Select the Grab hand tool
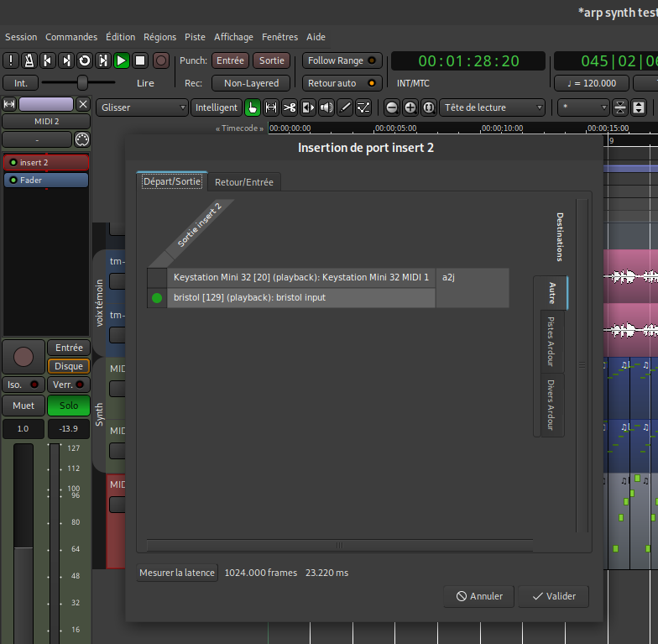Image resolution: width=658 pixels, height=644 pixels. coord(252,107)
